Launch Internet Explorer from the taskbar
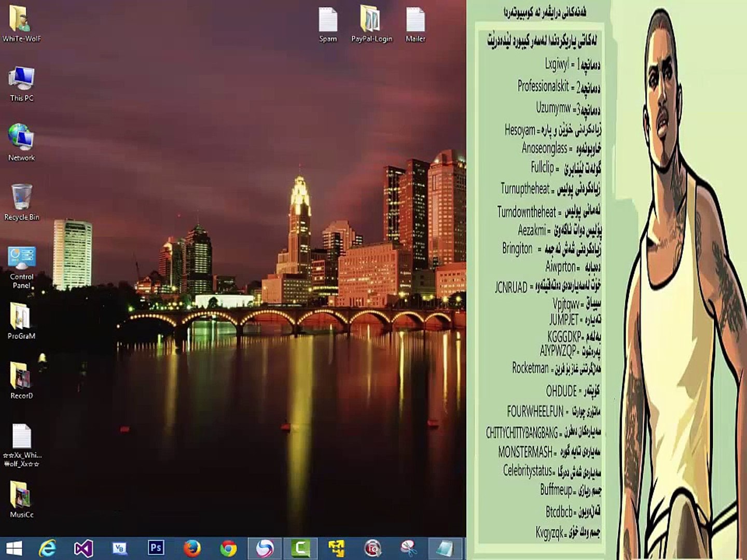 48,548
